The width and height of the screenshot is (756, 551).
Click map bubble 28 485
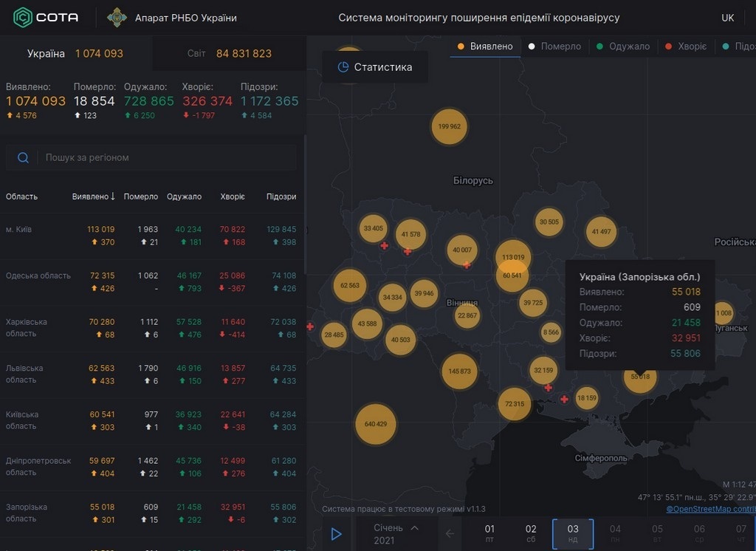334,335
